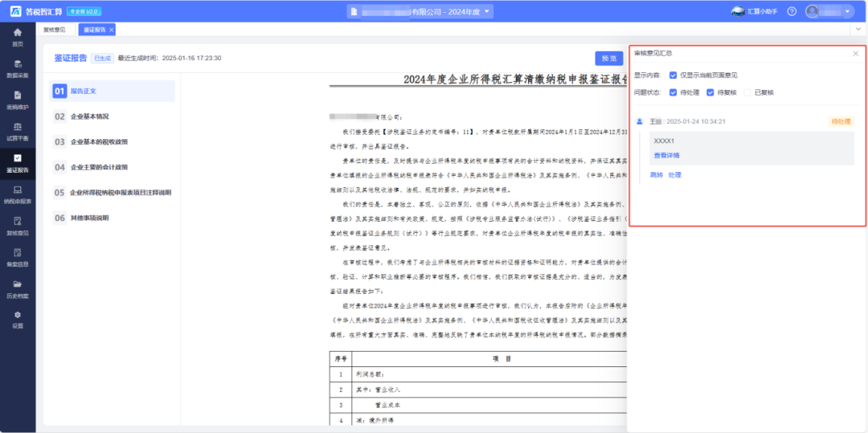Uncheck the 待处理 status filter
The width and height of the screenshot is (868, 433).
(x=674, y=92)
